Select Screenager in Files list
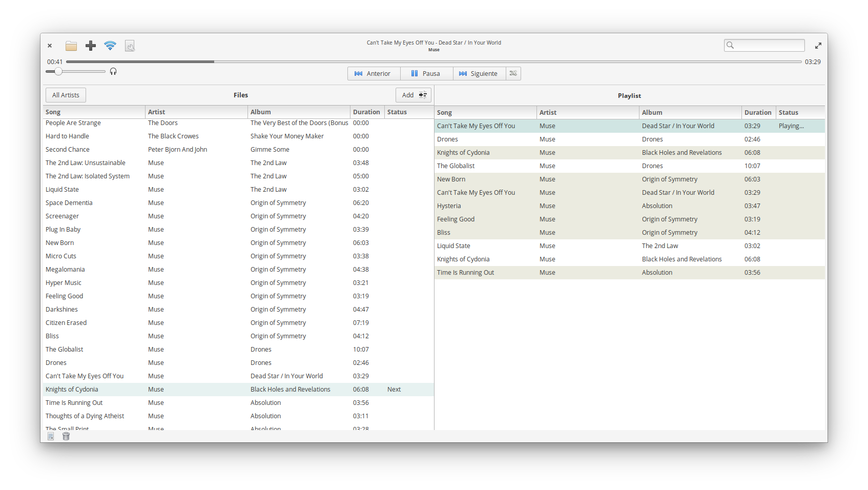Viewport: 868px width, 490px height. coord(238,216)
